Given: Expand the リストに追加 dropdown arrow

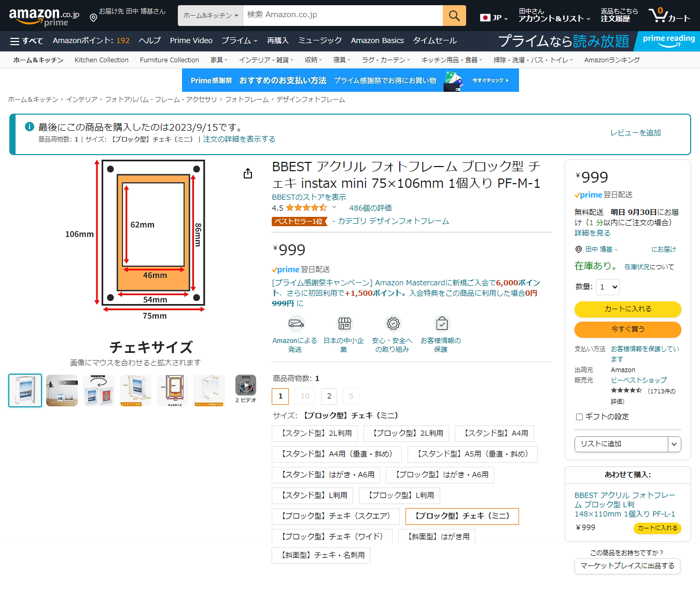Looking at the screenshot, I should 674,444.
